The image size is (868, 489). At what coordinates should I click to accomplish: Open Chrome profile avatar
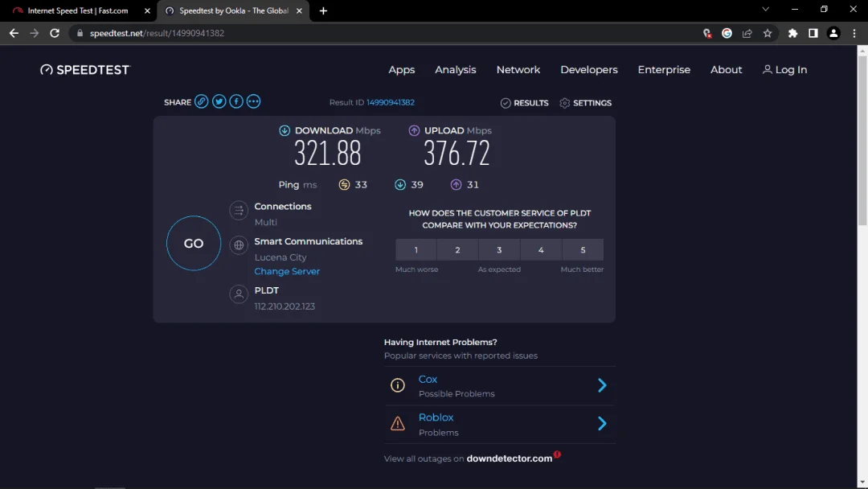click(x=833, y=33)
